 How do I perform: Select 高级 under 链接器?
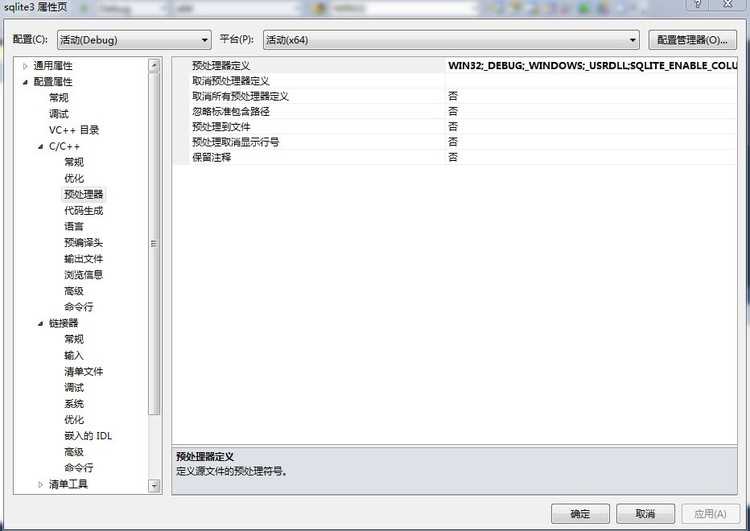74,452
